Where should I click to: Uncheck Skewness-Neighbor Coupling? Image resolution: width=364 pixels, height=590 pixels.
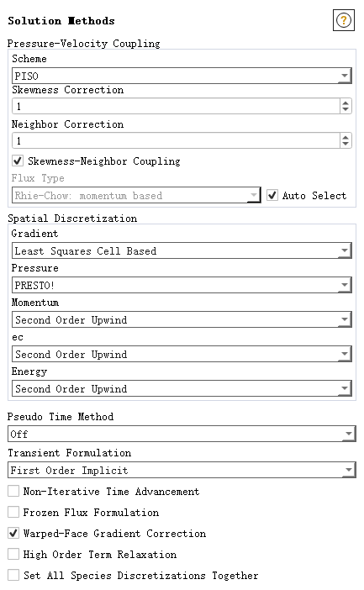18,161
